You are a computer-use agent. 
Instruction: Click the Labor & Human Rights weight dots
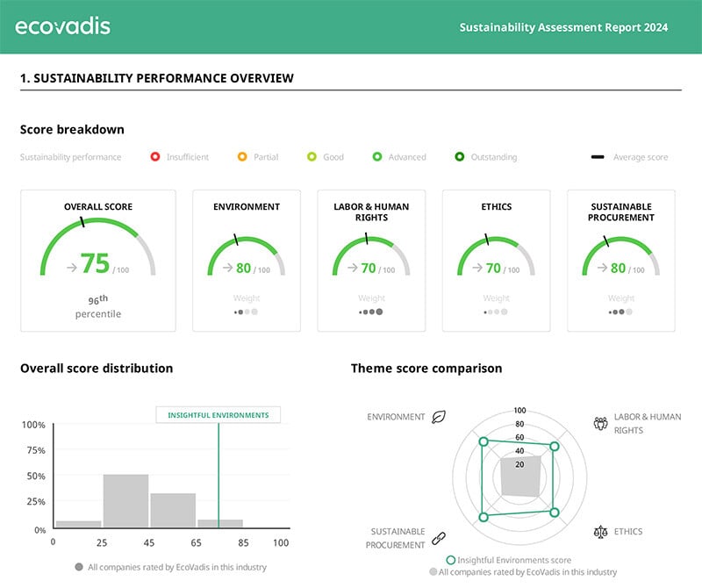pos(370,312)
